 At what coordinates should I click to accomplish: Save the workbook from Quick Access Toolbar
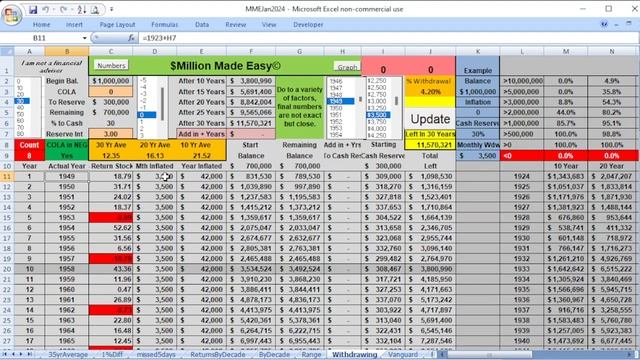(33, 9)
